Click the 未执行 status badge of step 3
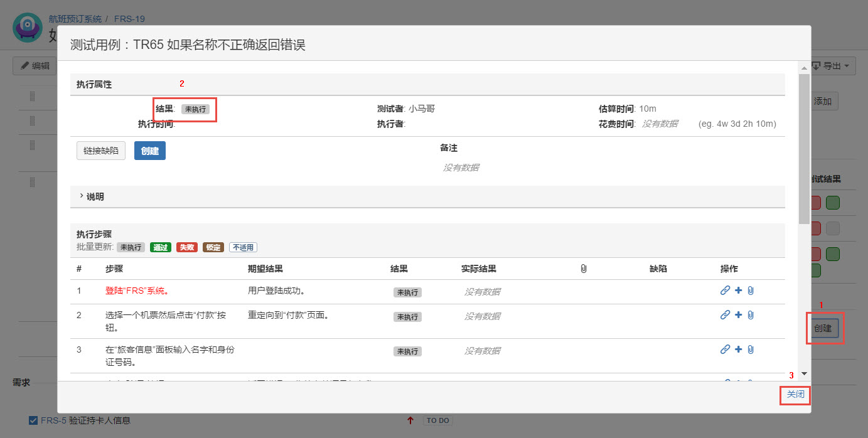The image size is (868, 438). coord(407,351)
